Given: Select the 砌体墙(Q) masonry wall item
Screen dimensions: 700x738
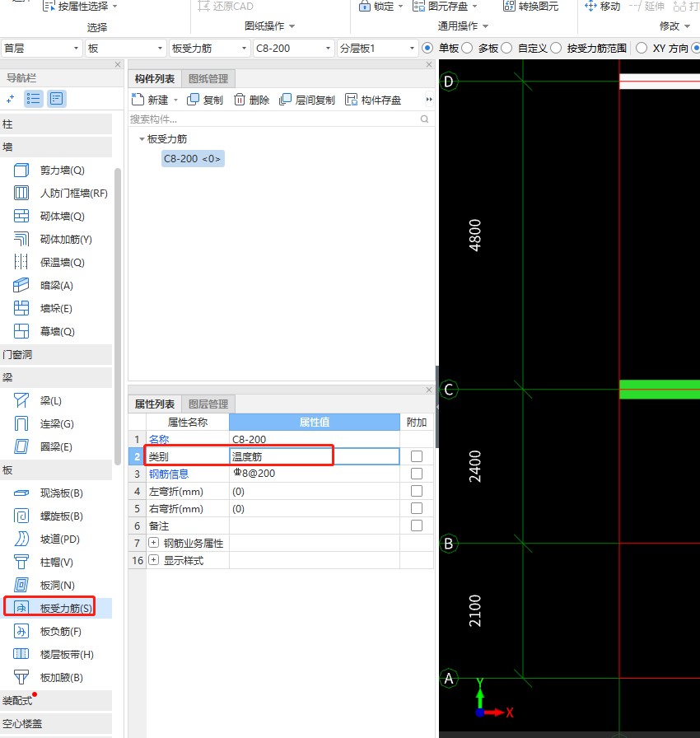Looking at the screenshot, I should (49, 217).
